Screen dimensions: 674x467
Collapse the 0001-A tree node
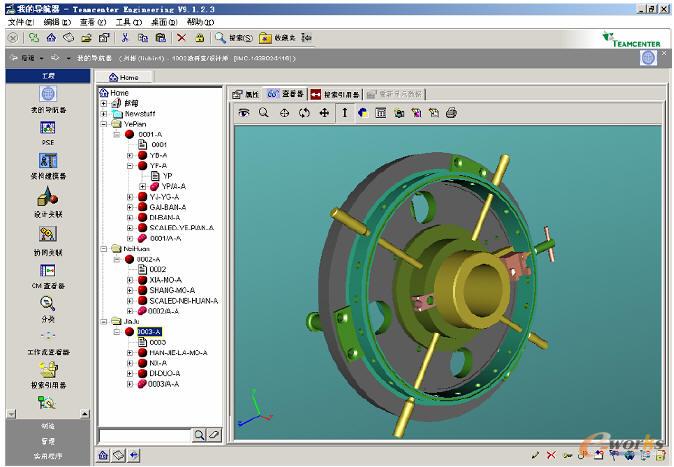[x=117, y=134]
